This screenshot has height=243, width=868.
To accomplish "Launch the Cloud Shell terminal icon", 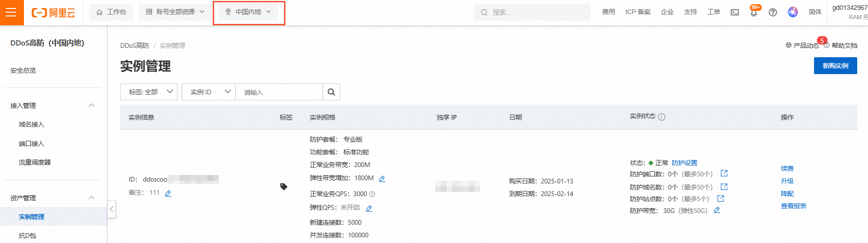I will (x=735, y=13).
